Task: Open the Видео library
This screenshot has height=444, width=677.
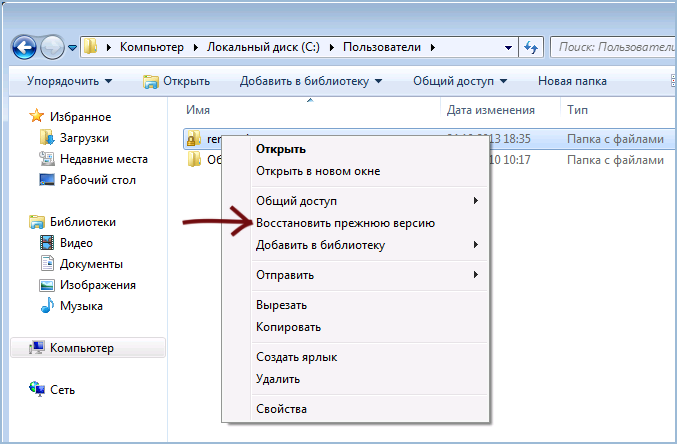Action: (76, 243)
